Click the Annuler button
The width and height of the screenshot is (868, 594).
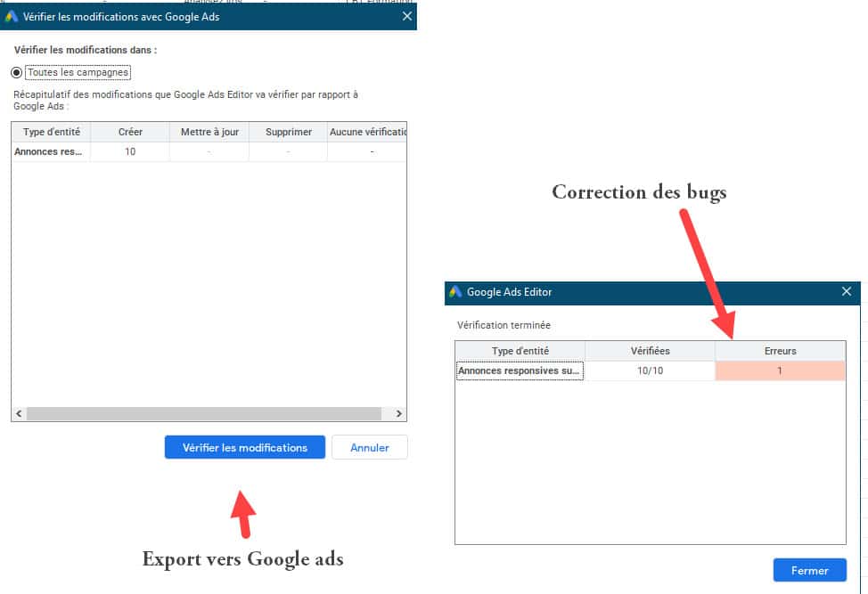(369, 447)
